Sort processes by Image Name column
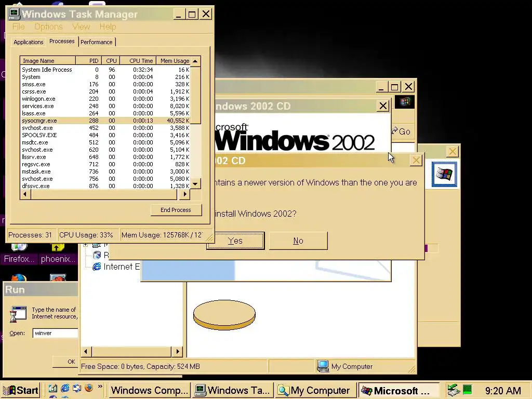 coord(47,61)
